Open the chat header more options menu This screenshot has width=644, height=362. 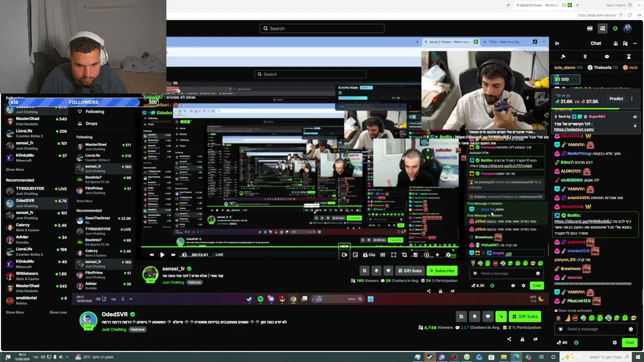click(x=634, y=43)
